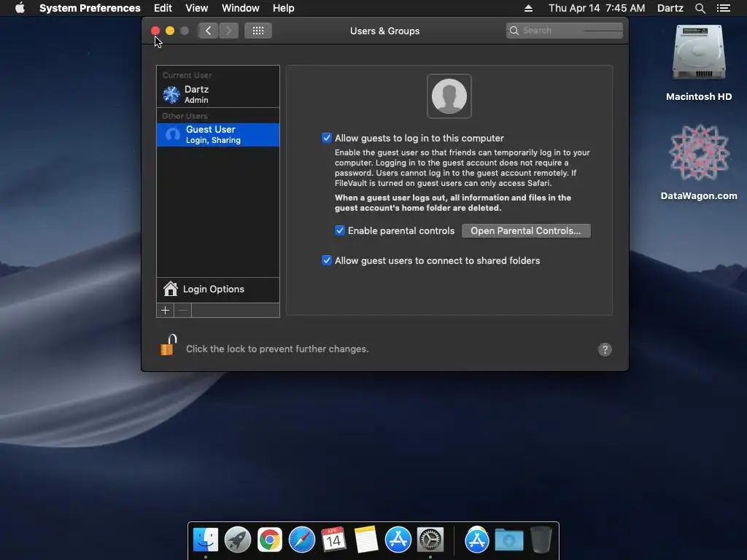747x560 pixels.
Task: Open the Apple menu
Action: click(20, 8)
